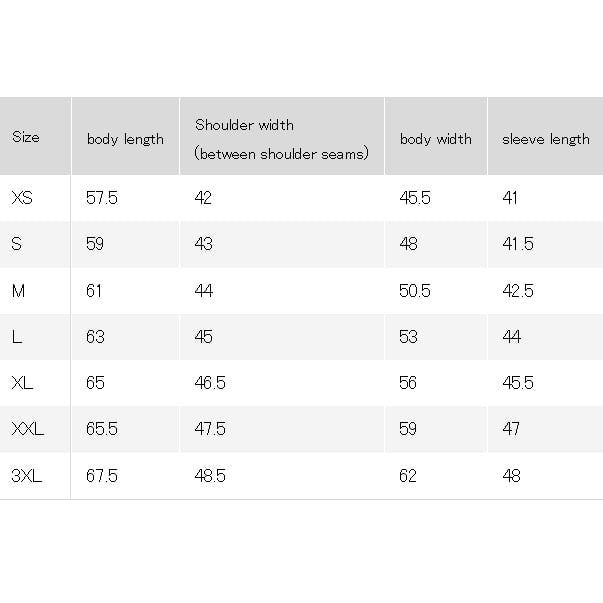
Task: Select the 3XL size row label
Action: point(27,476)
